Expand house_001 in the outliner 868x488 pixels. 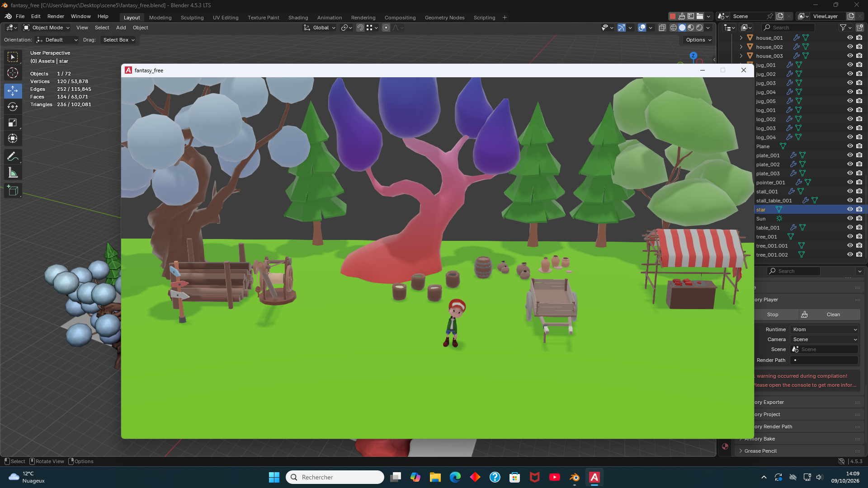(741, 38)
